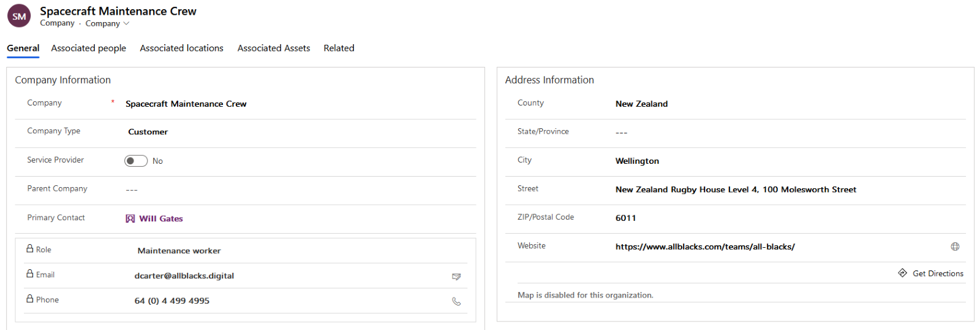Click the lock icon beside Phone
Viewport: 980px width, 330px height.
(x=30, y=299)
